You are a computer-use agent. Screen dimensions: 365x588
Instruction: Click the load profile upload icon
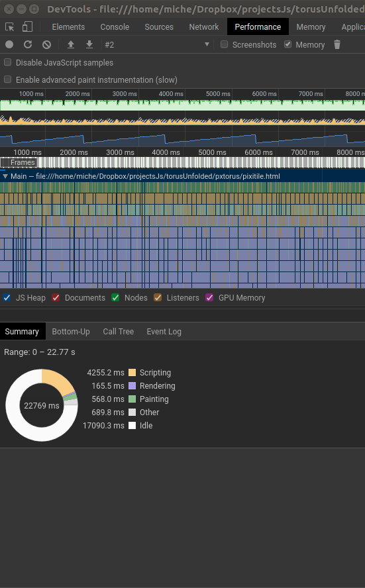coord(70,44)
